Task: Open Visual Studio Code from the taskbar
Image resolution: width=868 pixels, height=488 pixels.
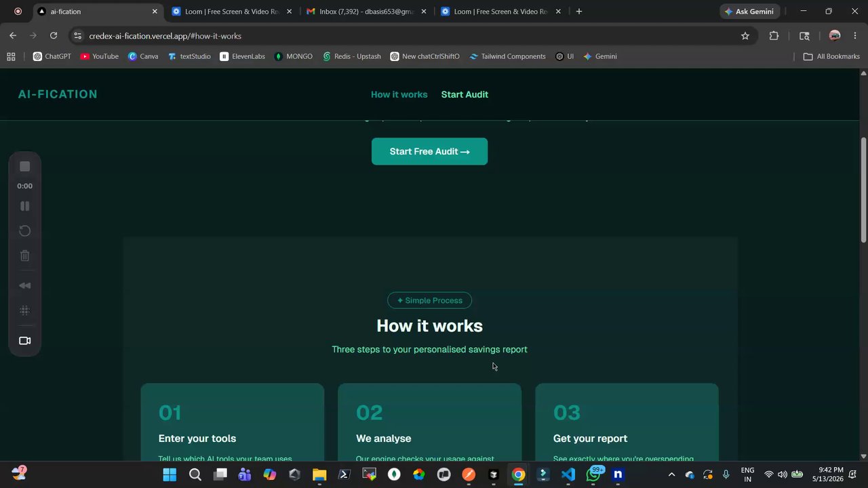Action: [568, 474]
